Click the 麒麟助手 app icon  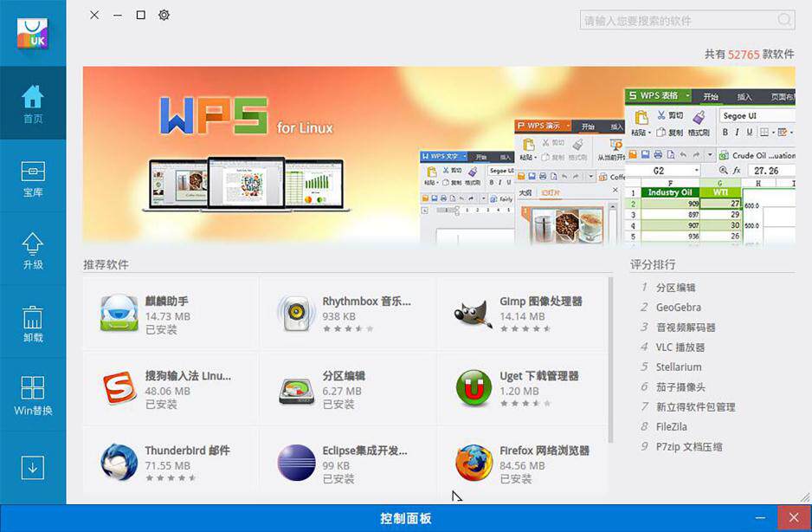pos(119,313)
